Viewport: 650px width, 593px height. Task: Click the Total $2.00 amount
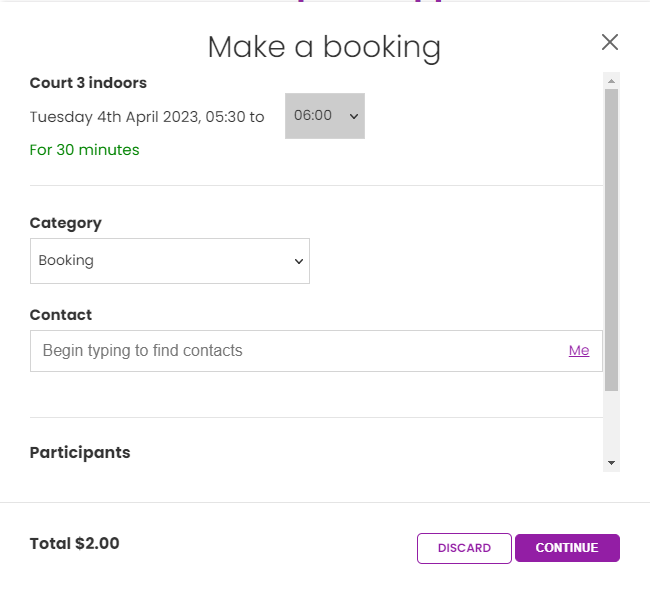pos(75,544)
